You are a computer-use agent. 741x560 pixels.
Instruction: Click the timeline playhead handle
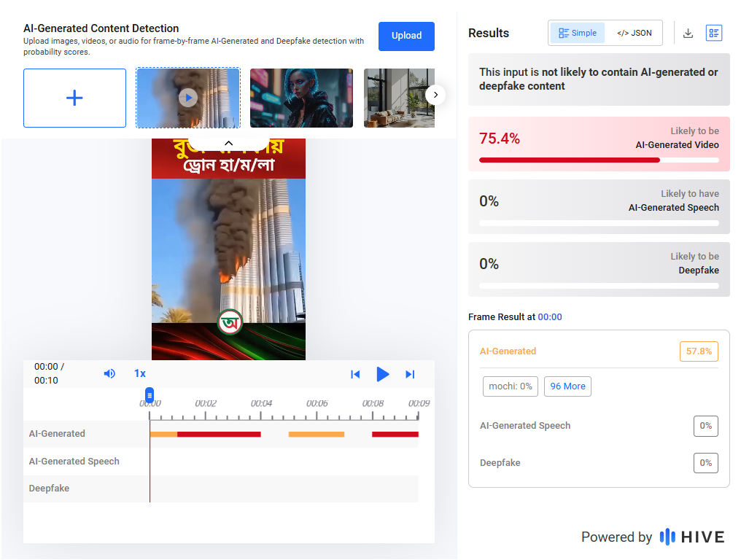(150, 395)
